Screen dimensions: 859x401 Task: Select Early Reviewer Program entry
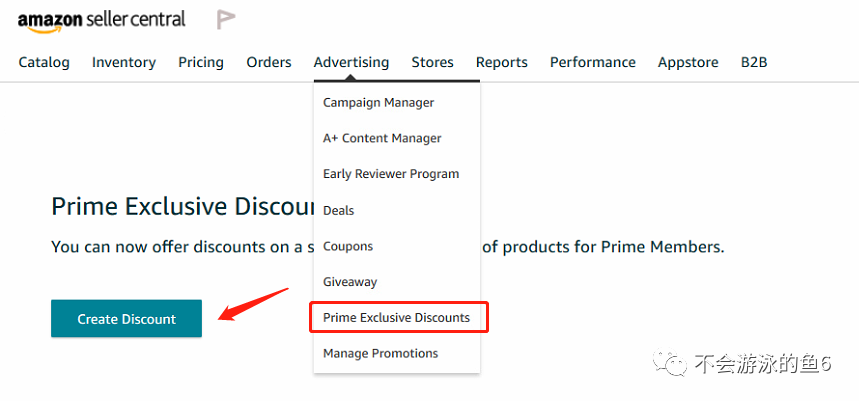pos(391,174)
